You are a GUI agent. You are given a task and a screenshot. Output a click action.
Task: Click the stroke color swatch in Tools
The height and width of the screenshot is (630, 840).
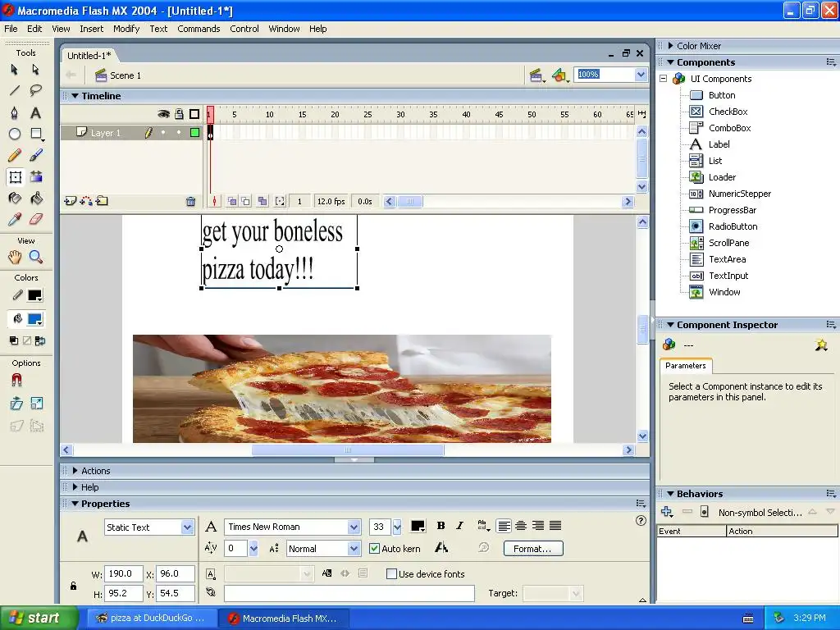(x=34, y=295)
